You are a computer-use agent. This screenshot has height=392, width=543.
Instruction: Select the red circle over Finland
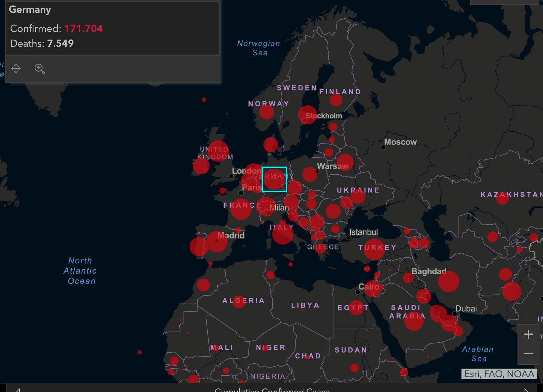[x=336, y=100]
